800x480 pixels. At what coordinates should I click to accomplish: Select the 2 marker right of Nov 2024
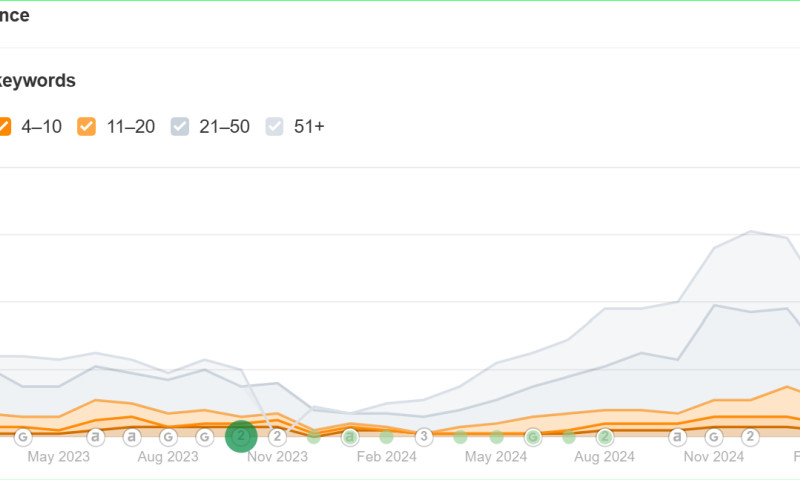[750, 436]
